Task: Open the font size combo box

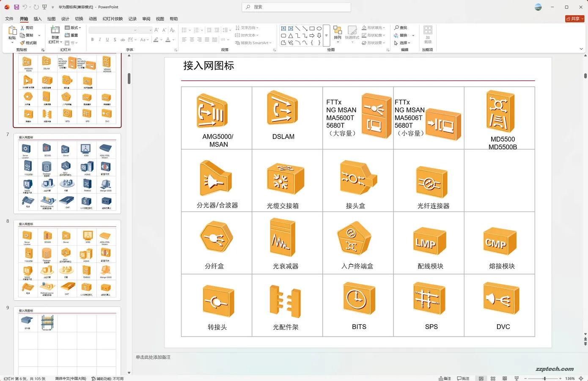Action: (x=145, y=30)
